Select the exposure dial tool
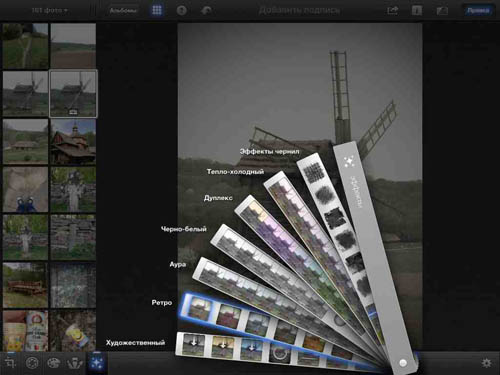This screenshot has width=500, height=375. 32,363
